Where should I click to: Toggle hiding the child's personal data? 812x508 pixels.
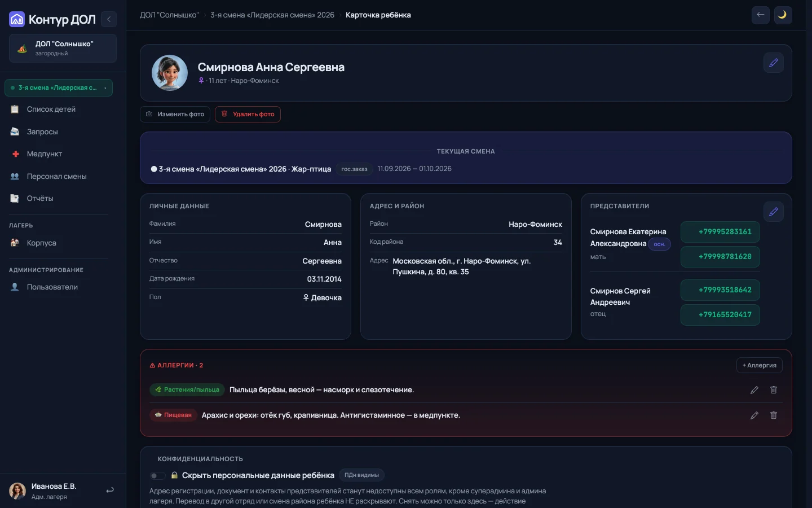pos(158,475)
